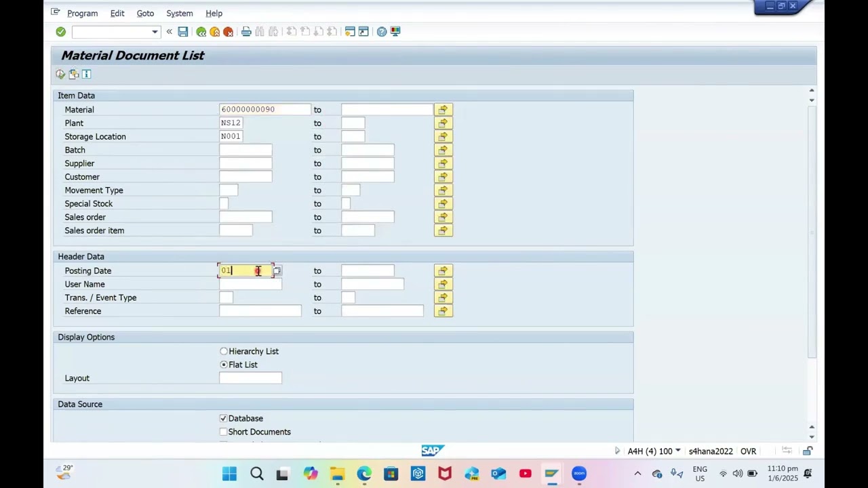Click the Get Variant icon
The height and width of the screenshot is (488, 868).
coord(74,74)
